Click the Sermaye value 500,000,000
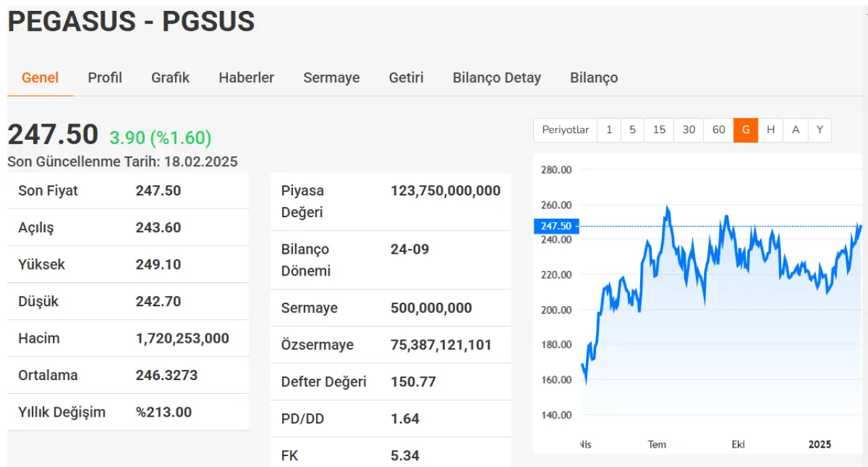 pyautogui.click(x=431, y=307)
